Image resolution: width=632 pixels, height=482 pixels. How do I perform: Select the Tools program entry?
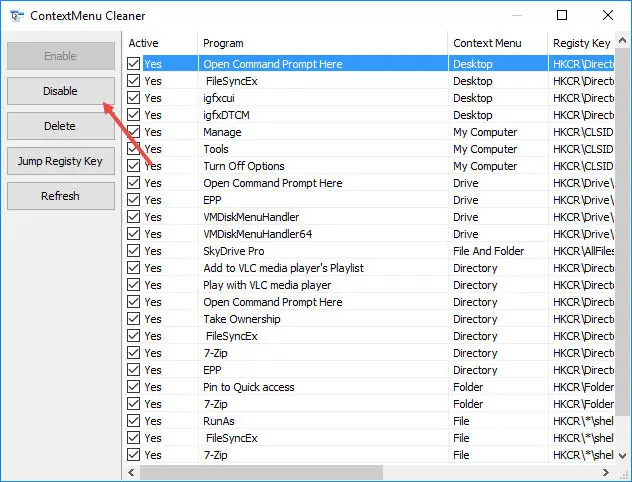[x=216, y=149]
